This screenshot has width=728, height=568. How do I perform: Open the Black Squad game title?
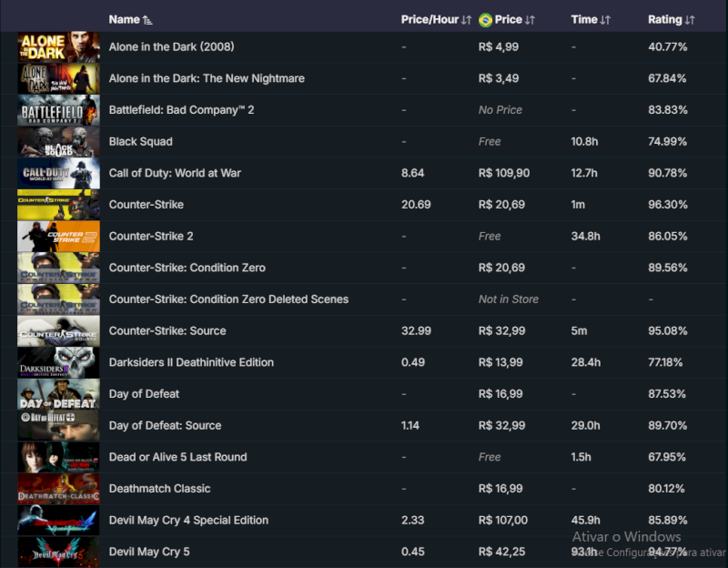(140, 142)
